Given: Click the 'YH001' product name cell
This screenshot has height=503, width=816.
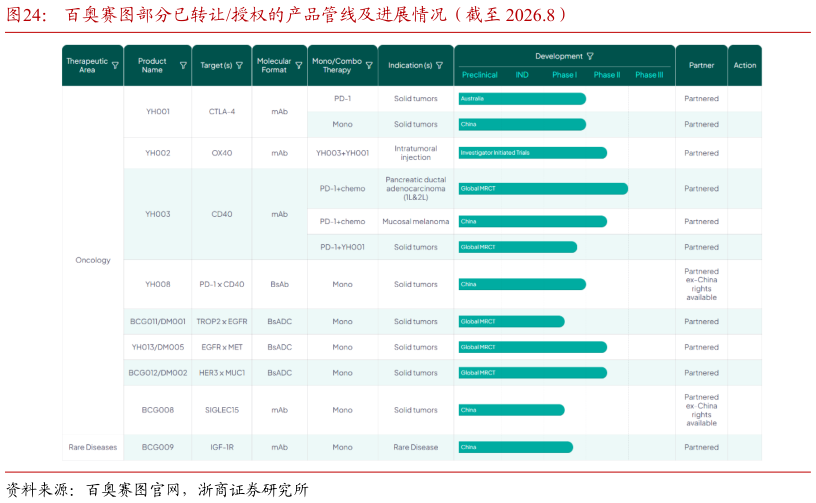Looking at the screenshot, I should point(158,111).
